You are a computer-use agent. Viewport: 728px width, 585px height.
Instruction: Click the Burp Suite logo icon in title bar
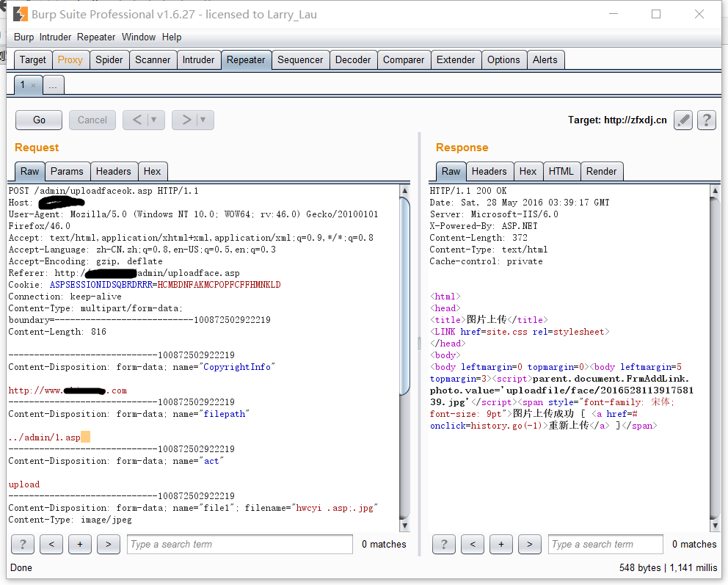click(x=20, y=15)
